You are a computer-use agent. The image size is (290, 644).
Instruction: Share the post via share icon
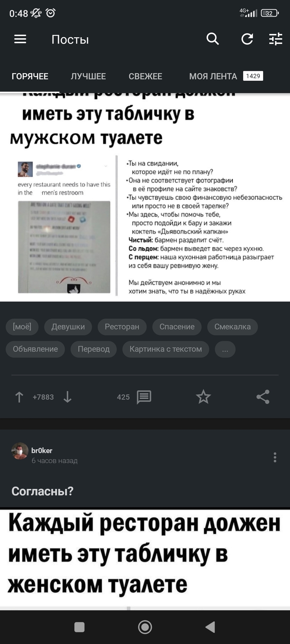(x=263, y=397)
